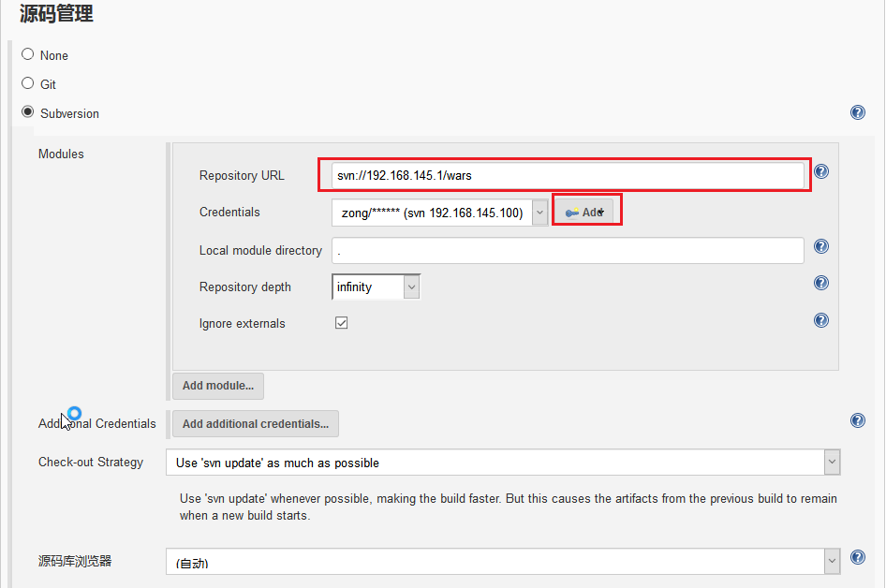
Task: Focus the Local module directory field
Action: click(x=568, y=251)
